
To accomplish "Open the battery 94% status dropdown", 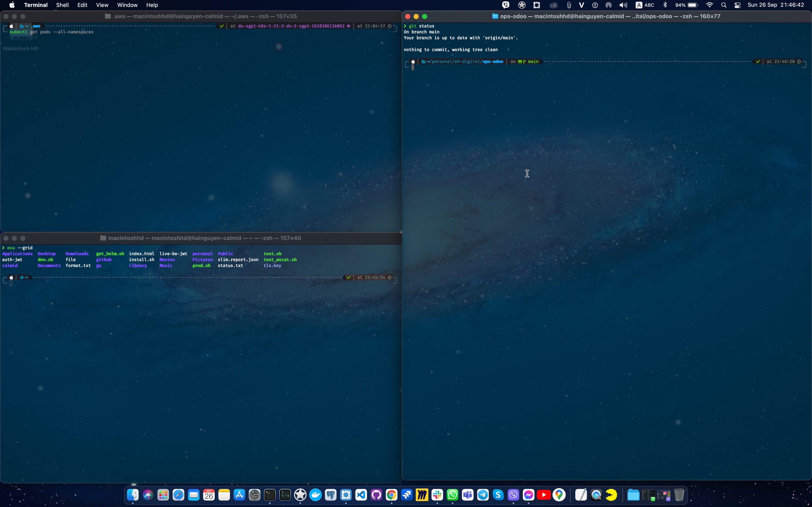I will tap(687, 5).
